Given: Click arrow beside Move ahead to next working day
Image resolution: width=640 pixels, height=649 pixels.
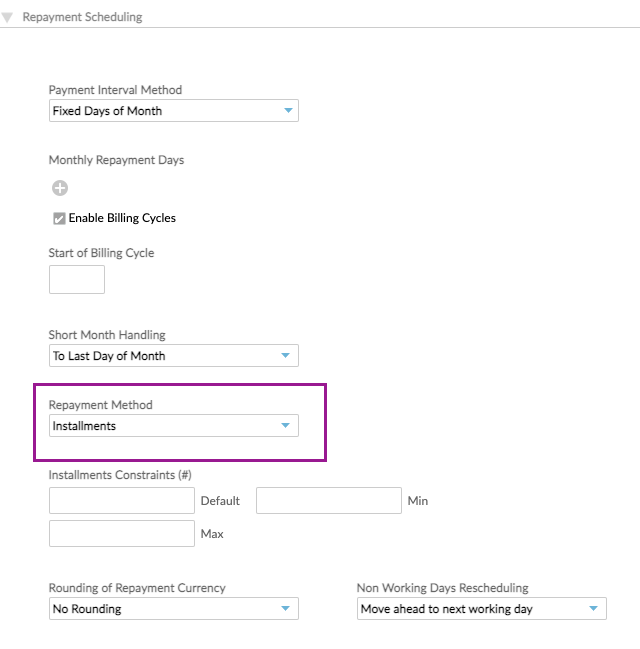Looking at the screenshot, I should click(595, 609).
